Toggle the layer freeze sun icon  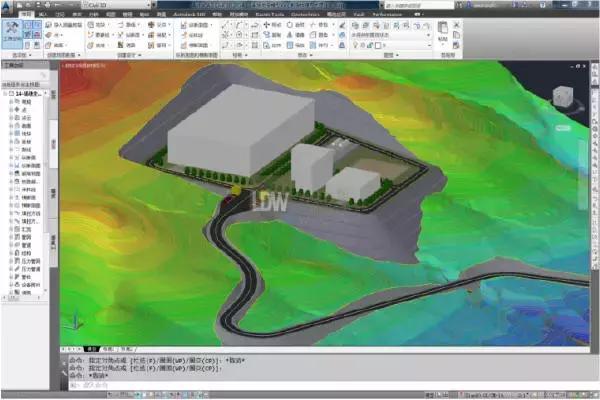364,45
